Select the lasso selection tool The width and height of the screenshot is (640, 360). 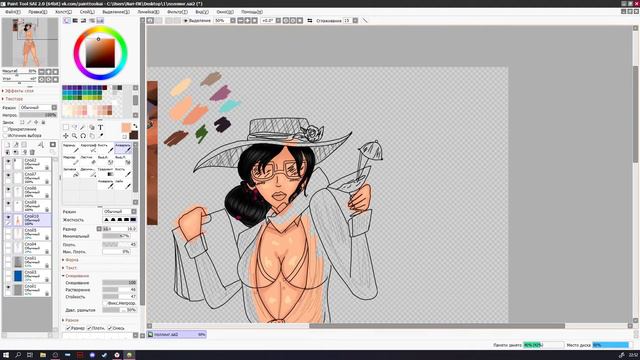click(x=74, y=127)
